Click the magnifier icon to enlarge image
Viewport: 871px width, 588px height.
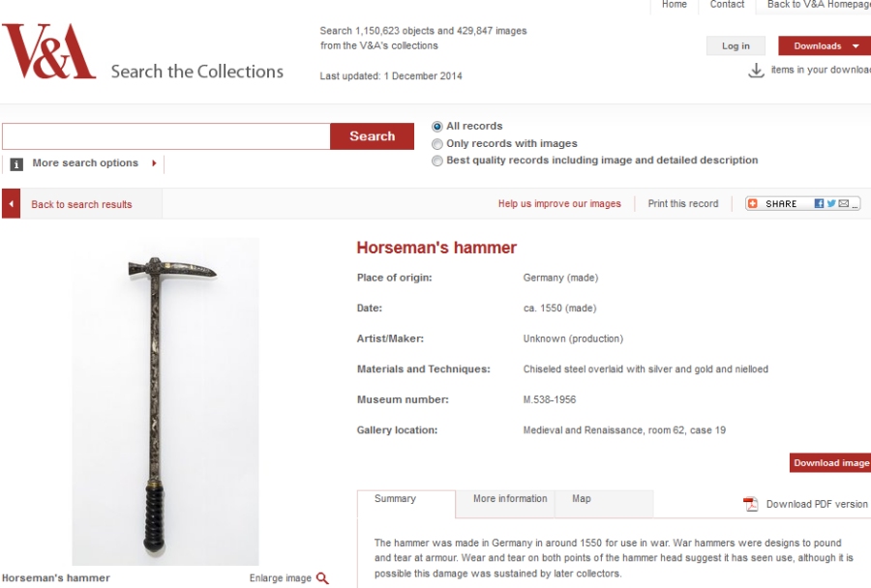tap(322, 578)
